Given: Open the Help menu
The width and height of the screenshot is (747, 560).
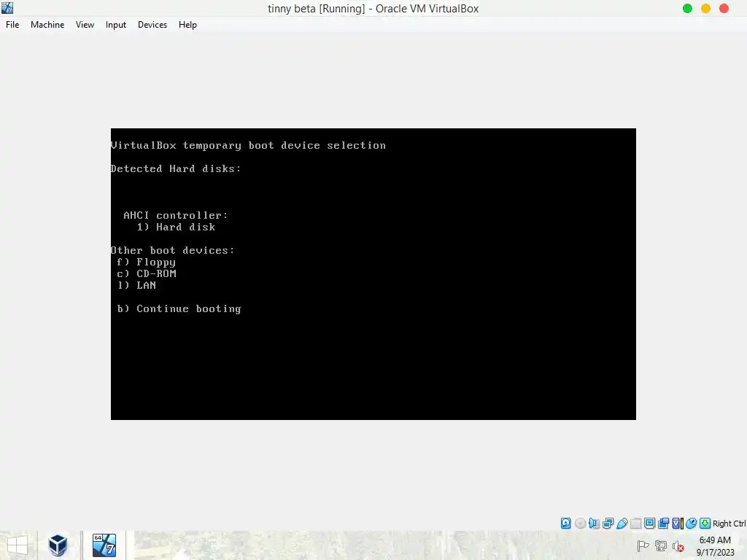Looking at the screenshot, I should point(187,25).
